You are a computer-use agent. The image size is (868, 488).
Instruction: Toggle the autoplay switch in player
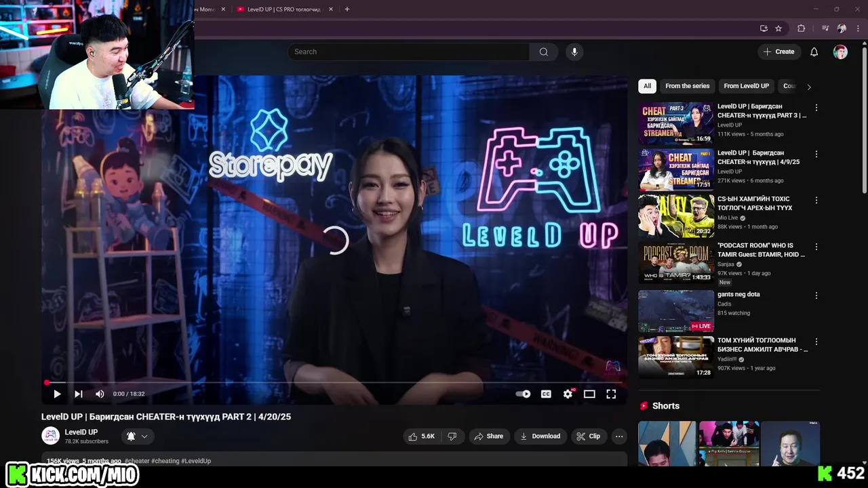coord(523,394)
